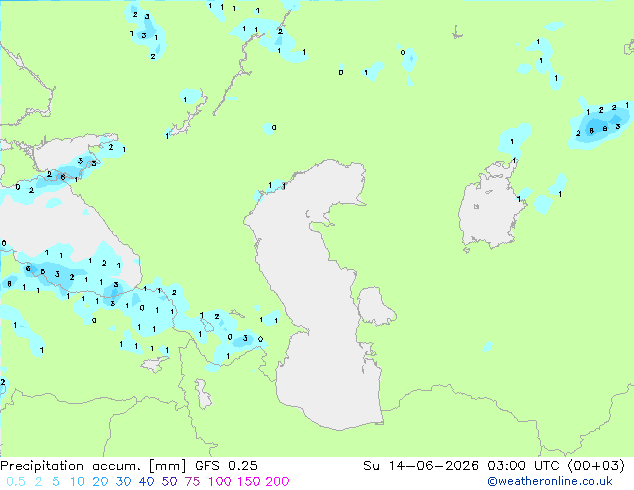Select the 200 legend value

pyautogui.click(x=277, y=482)
